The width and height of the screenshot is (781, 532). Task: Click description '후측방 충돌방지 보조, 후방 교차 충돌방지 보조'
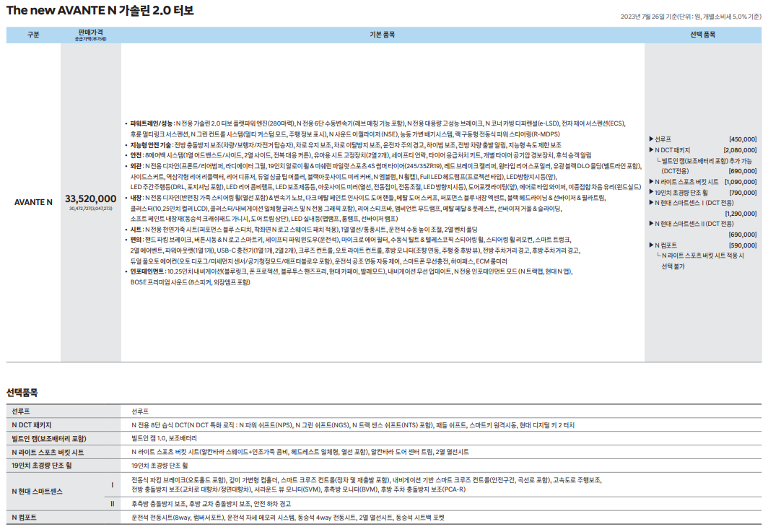211,504
